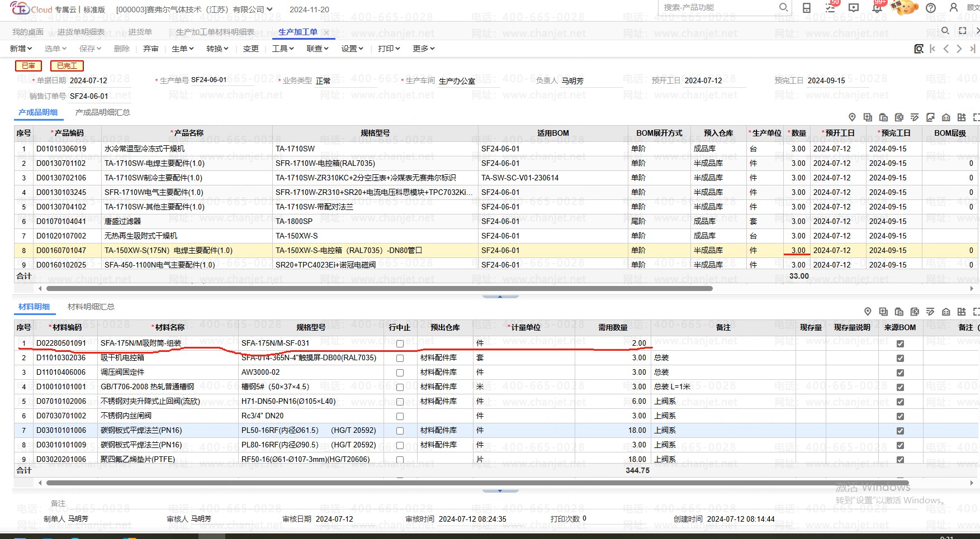Click the delete row icon in material detail toolbar

click(x=915, y=312)
